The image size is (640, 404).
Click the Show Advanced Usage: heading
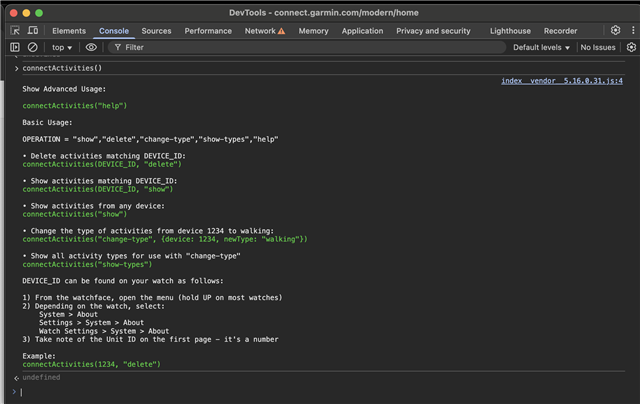tap(64, 89)
